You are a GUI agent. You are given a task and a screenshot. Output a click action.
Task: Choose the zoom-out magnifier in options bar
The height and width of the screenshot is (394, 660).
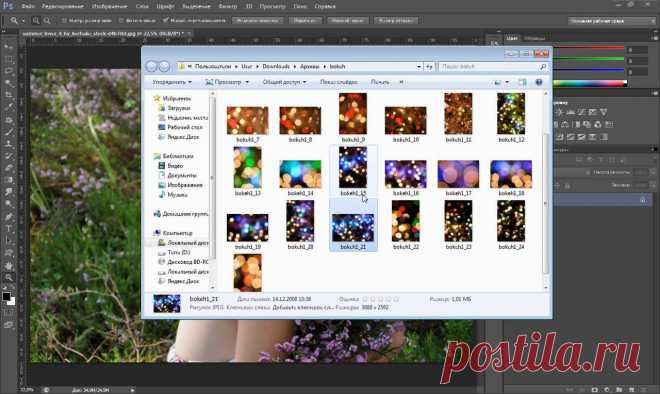point(47,20)
